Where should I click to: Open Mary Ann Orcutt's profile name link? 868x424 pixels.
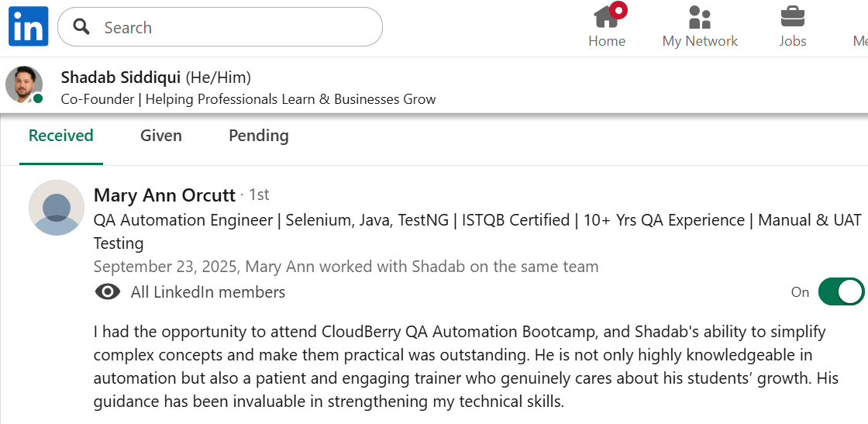pyautogui.click(x=164, y=195)
